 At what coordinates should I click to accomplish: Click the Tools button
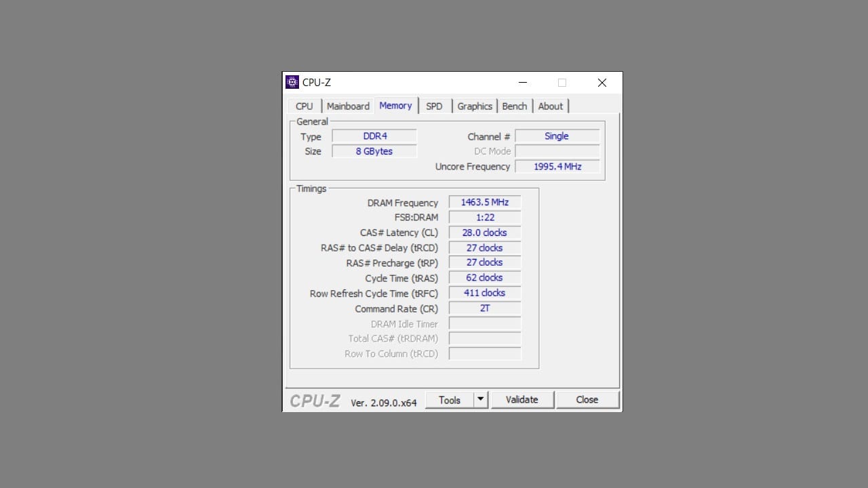pos(451,399)
